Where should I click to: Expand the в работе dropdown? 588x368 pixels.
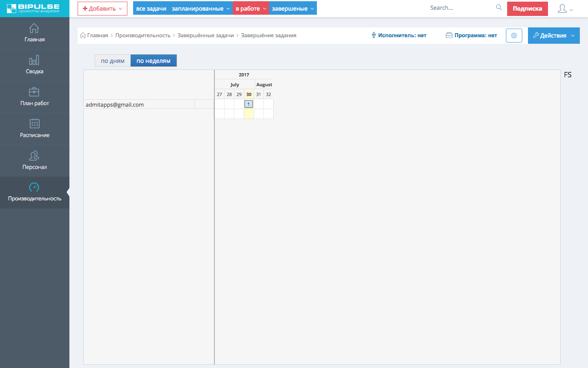point(251,9)
